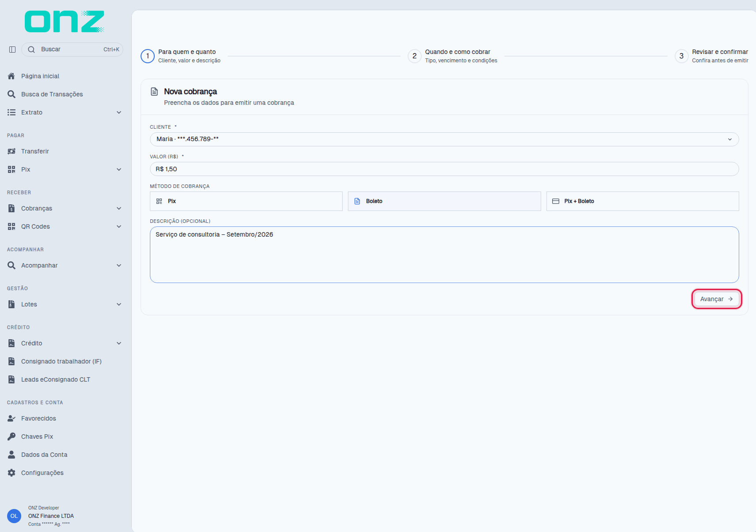The image size is (756, 532).
Task: Open Busca de Transações page
Action: pyautogui.click(x=52, y=94)
